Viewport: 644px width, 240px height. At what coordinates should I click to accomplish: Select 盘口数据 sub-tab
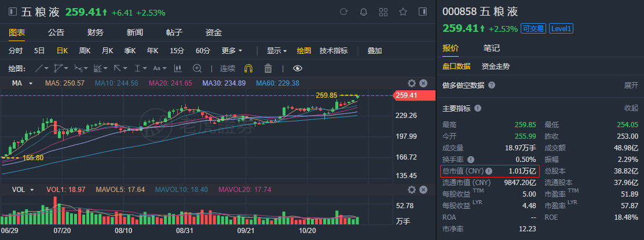point(456,66)
